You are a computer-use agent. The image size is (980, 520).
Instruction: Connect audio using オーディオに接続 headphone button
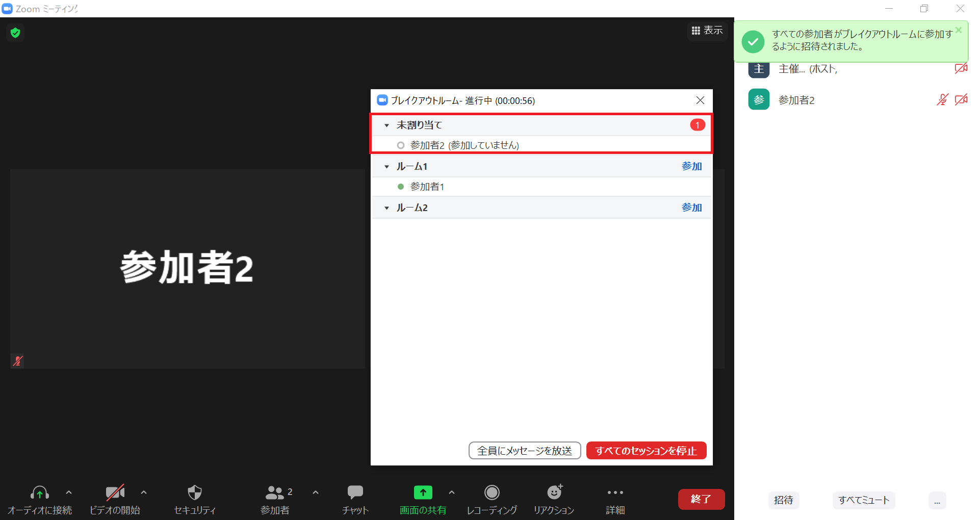pyautogui.click(x=40, y=493)
